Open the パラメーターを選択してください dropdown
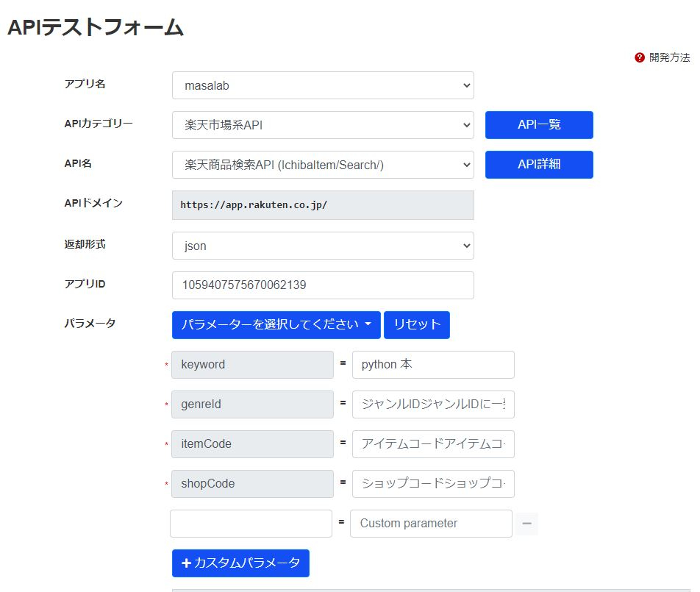 pyautogui.click(x=276, y=324)
